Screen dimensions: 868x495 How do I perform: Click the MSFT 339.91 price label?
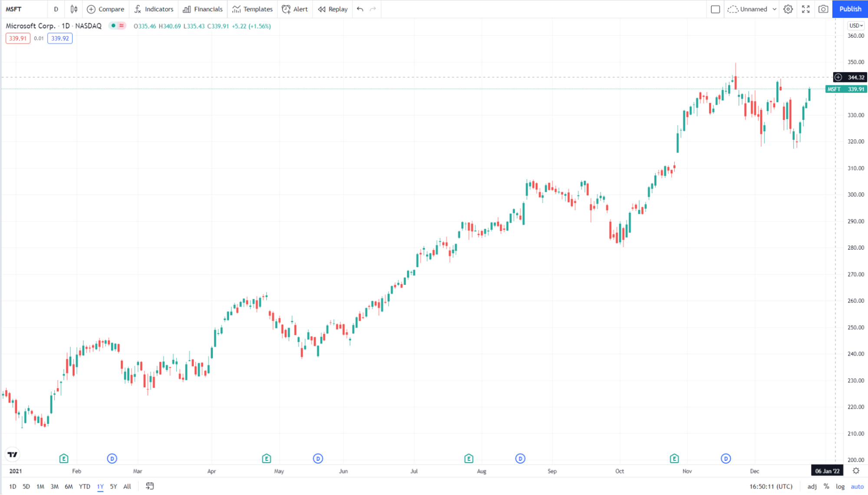[846, 89]
